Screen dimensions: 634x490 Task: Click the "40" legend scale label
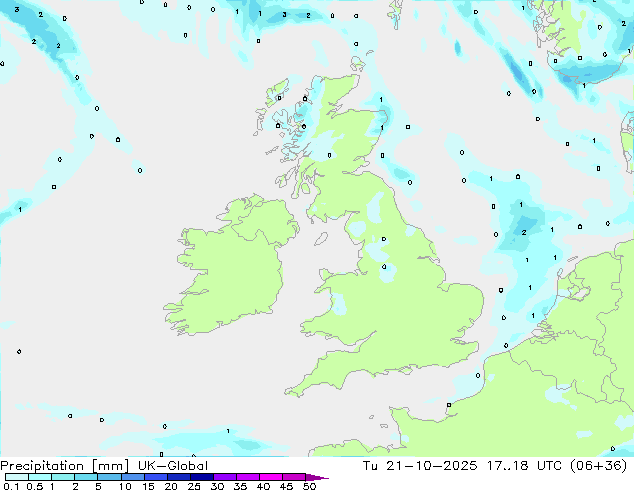263,486
